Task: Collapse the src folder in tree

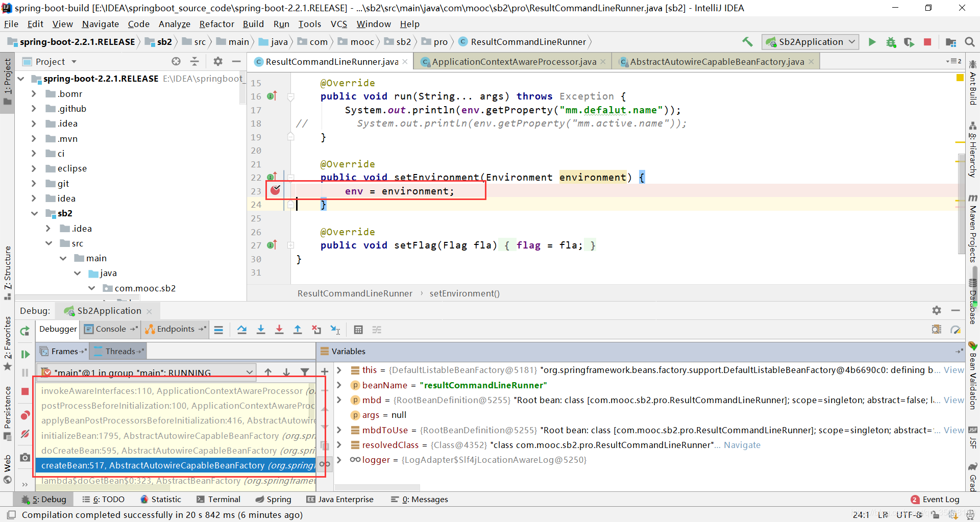Action: click(x=48, y=243)
